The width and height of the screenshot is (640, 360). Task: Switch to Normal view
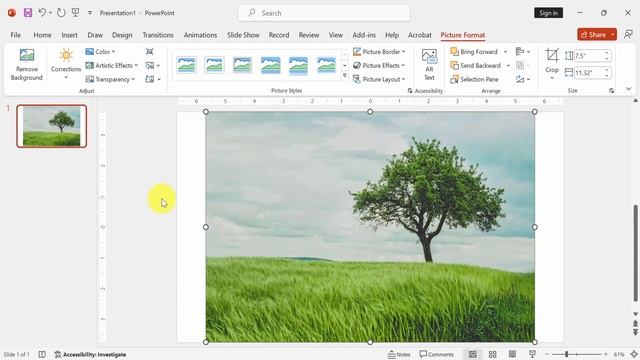click(473, 354)
